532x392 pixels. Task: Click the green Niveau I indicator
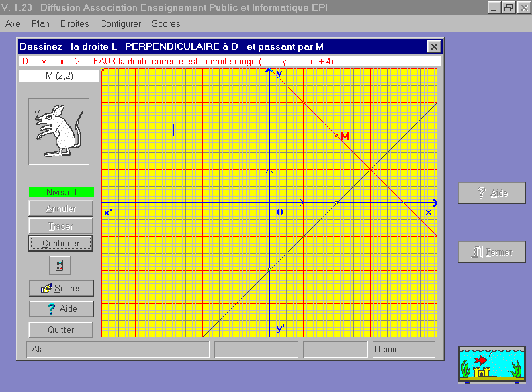(61, 192)
